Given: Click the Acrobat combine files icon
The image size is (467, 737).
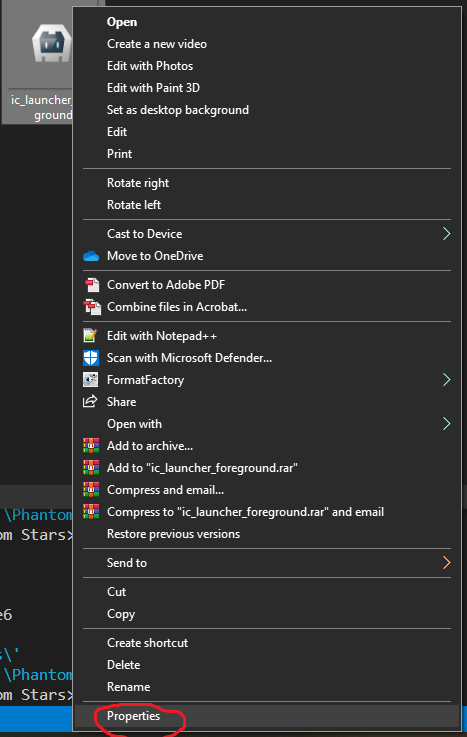Looking at the screenshot, I should (92, 307).
